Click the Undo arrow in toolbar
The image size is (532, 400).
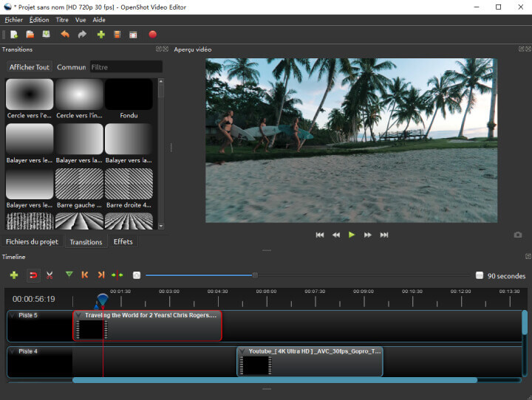click(65, 34)
